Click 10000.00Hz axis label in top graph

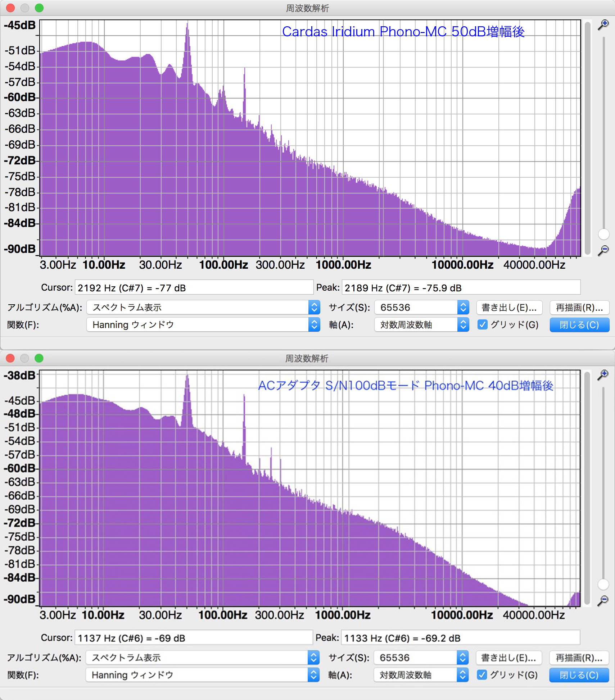click(x=462, y=265)
